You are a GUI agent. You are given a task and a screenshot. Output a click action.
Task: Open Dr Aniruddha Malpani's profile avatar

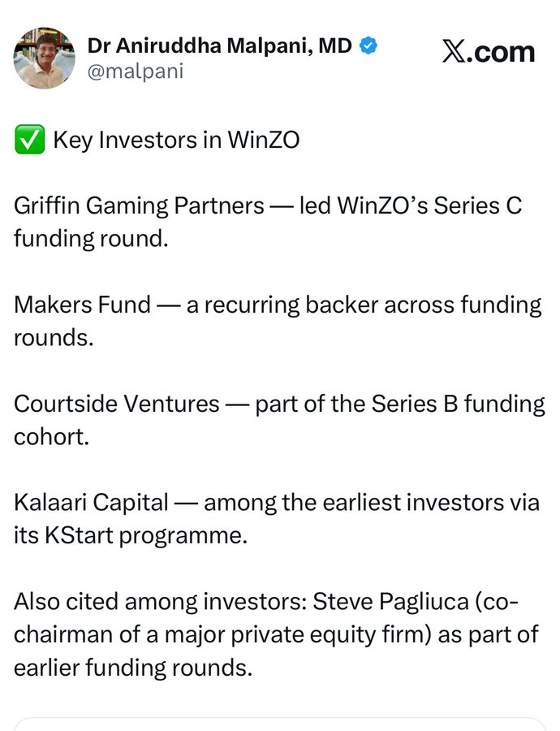click(x=44, y=58)
